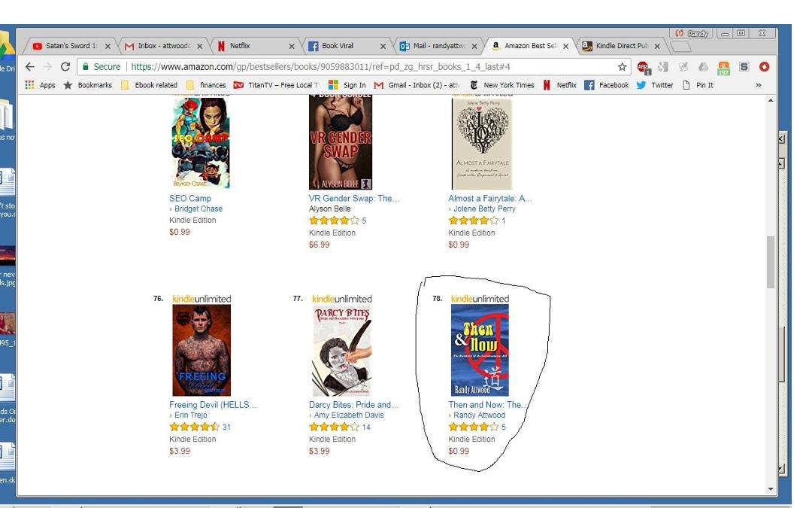This screenshot has width=812, height=508.
Task: Open the Netflix bookmark in bookmarks bar
Action: (x=559, y=85)
